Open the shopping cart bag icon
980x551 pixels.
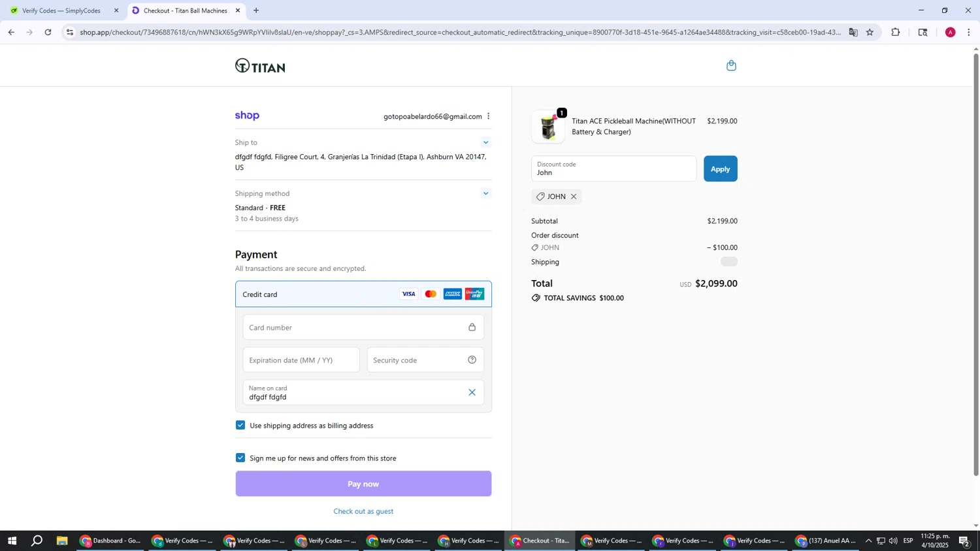point(731,65)
